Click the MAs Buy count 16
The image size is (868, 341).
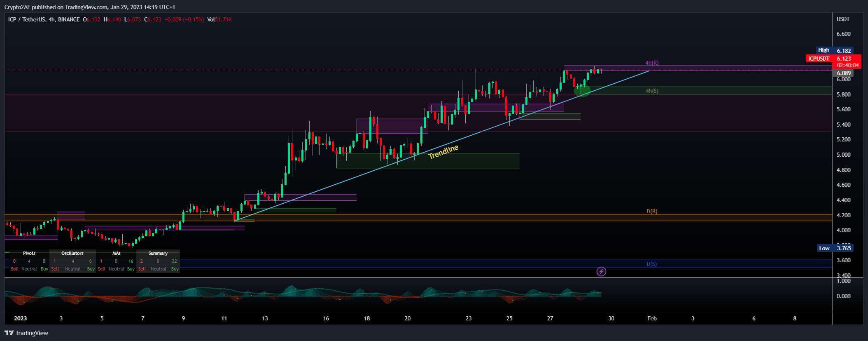point(131,261)
